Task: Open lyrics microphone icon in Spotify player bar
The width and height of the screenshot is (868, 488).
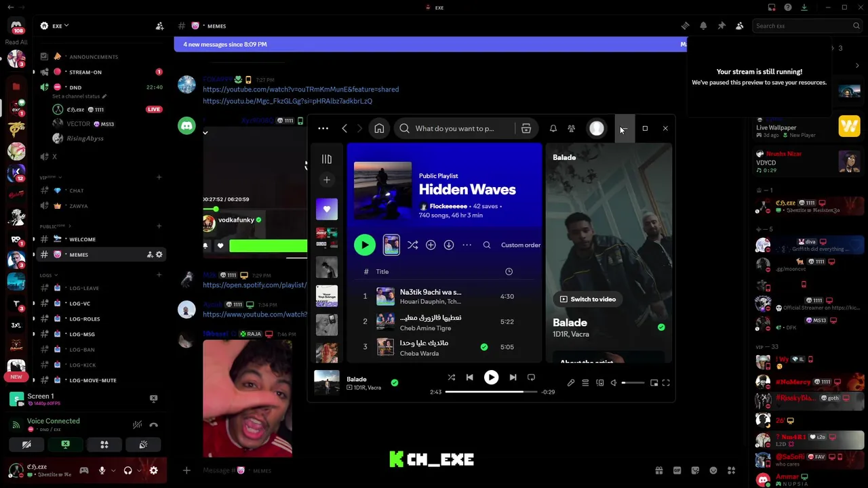Action: (571, 383)
